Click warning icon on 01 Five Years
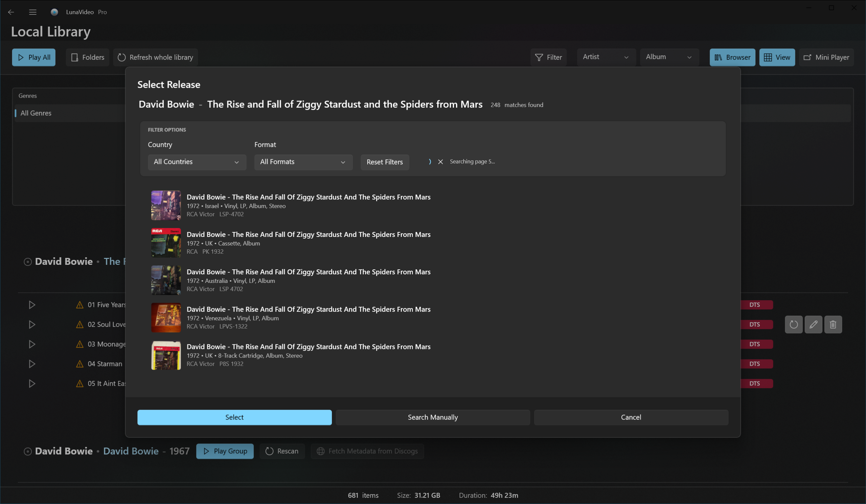This screenshot has width=866, height=504. coord(80,305)
